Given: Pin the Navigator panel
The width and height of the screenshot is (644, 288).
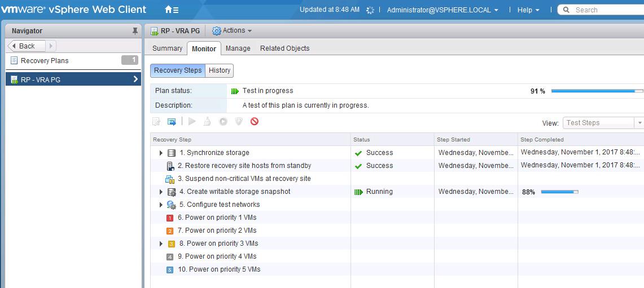Looking at the screenshot, I should tap(135, 31).
